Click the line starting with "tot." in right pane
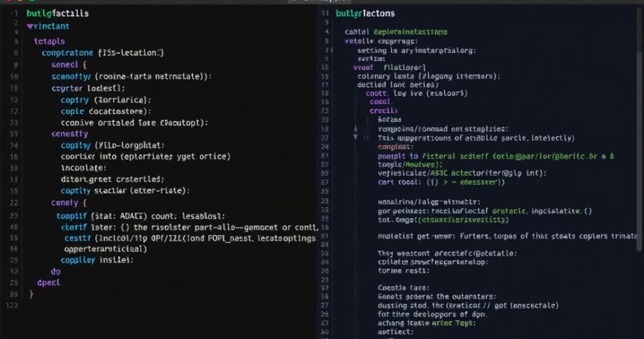The image size is (644, 339). pyautogui.click(x=443, y=220)
